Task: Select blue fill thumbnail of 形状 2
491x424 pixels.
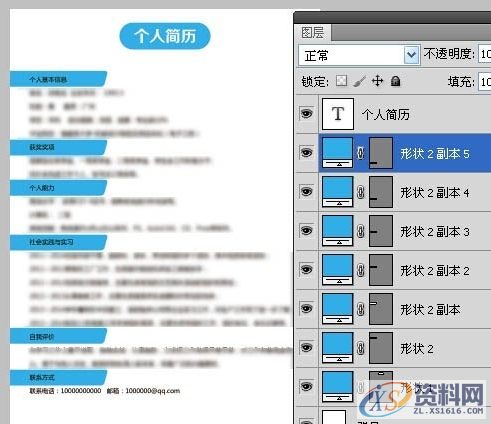Action: (337, 348)
